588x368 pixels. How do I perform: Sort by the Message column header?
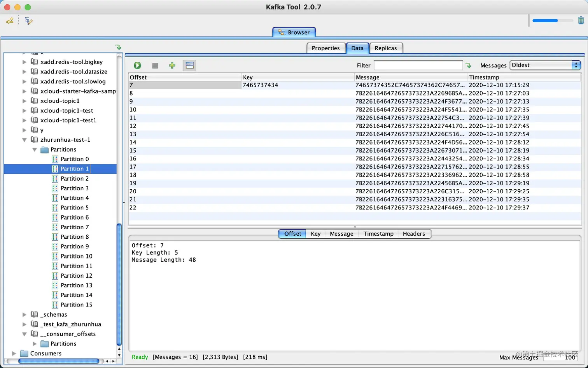point(411,77)
